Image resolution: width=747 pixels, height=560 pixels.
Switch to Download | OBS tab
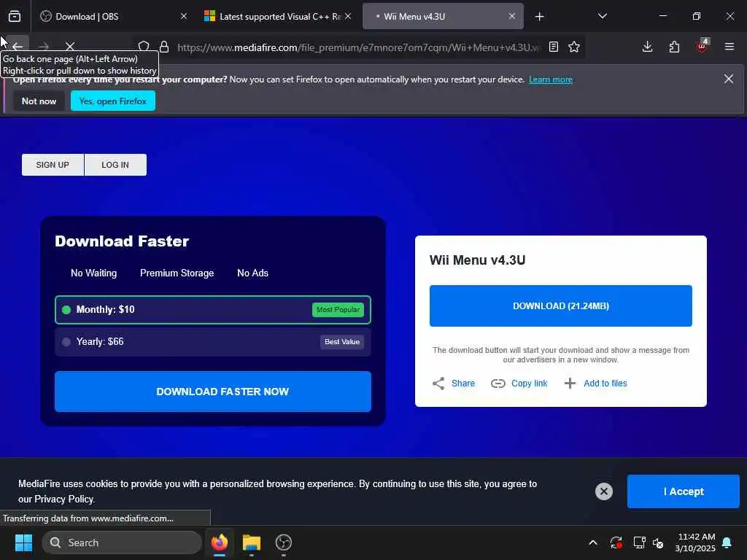coord(112,16)
